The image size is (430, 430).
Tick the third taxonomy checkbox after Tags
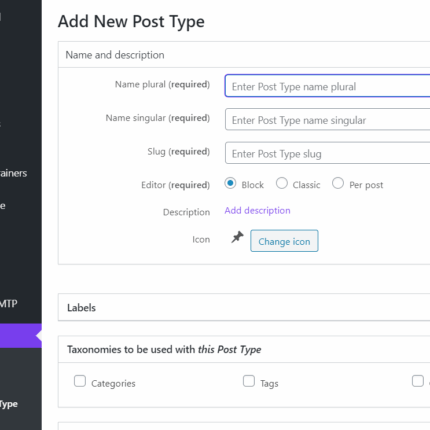[x=418, y=381]
